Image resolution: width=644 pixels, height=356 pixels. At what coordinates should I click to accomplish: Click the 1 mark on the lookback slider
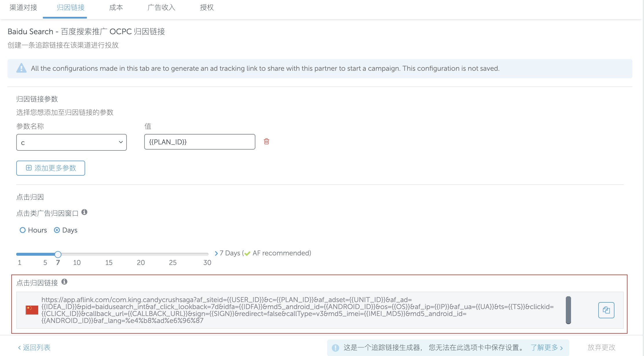point(19,263)
